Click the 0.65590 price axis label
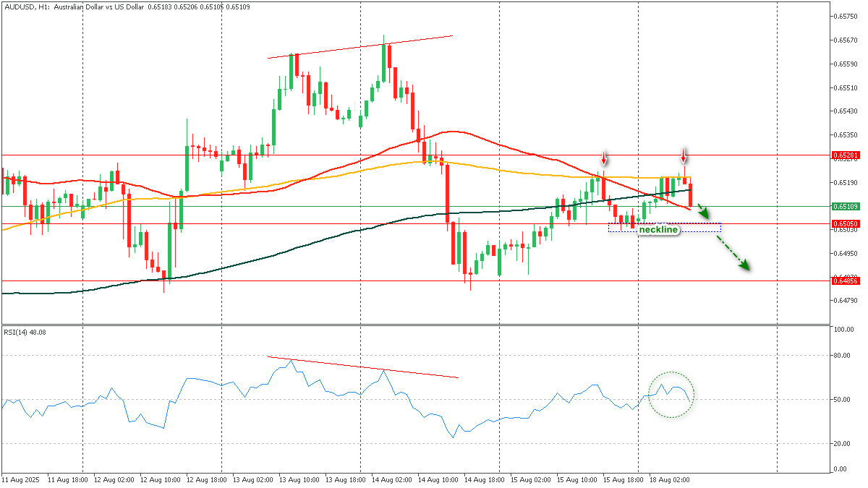868x488 pixels. coord(845,64)
